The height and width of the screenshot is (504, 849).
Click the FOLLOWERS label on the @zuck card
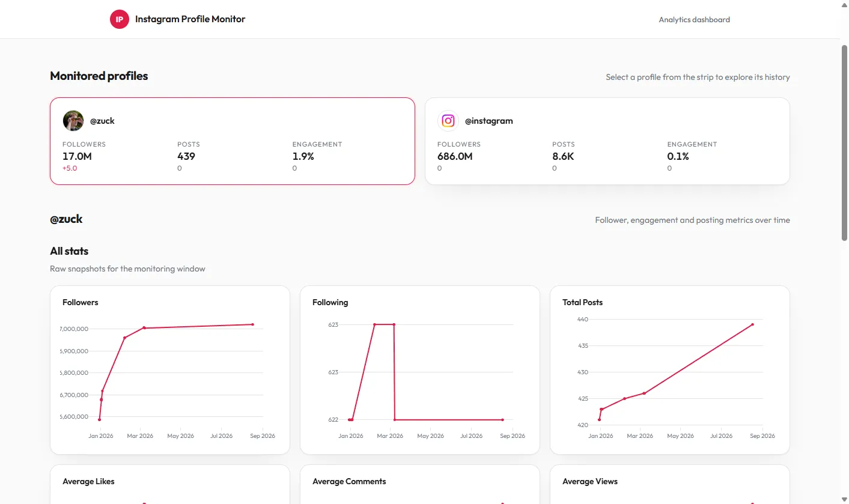pos(84,144)
